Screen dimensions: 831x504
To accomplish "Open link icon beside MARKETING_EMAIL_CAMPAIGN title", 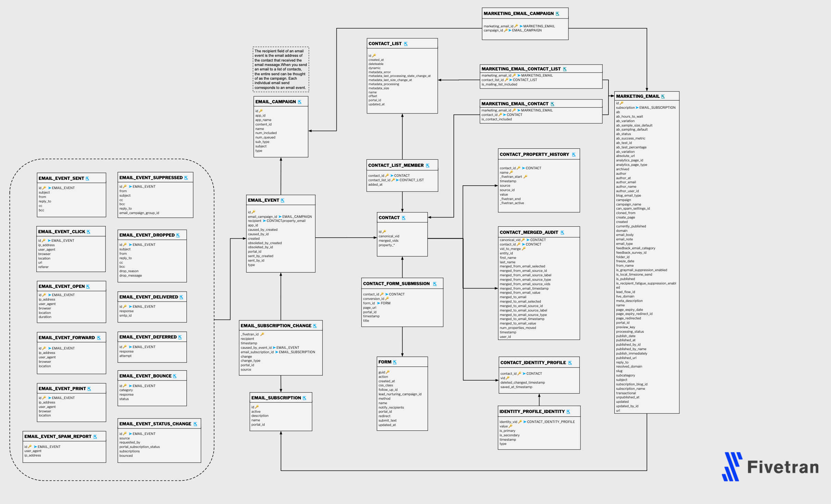I will tap(558, 14).
